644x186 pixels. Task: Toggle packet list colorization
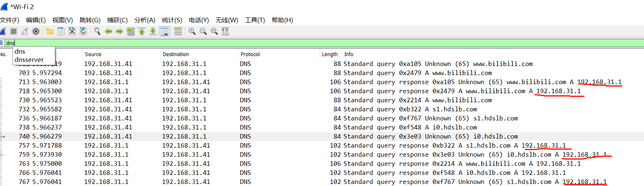[x=178, y=31]
